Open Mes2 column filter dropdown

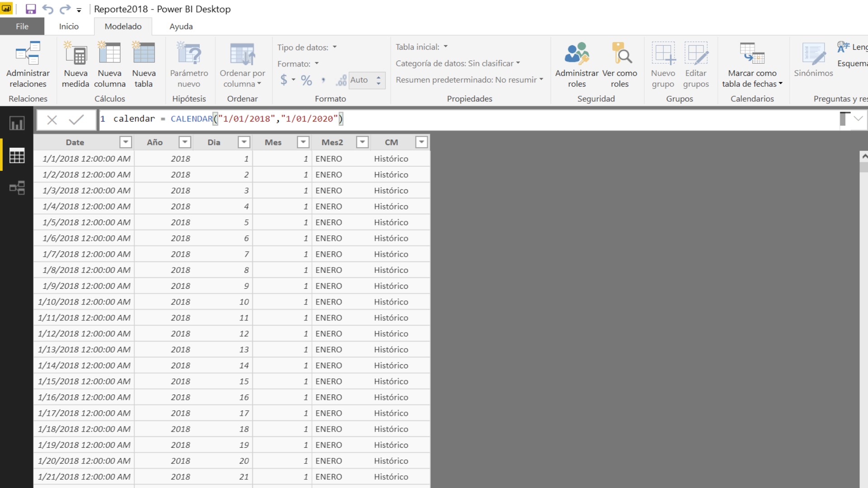click(362, 142)
